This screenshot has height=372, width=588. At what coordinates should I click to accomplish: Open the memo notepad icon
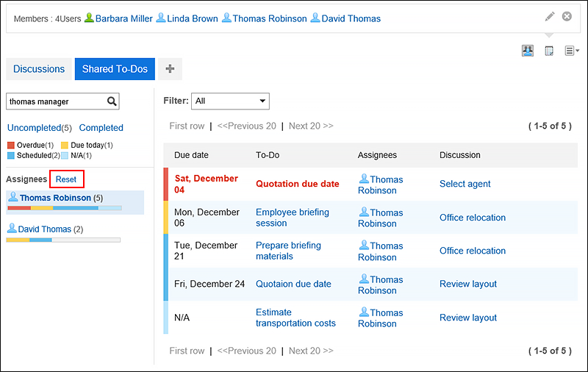[549, 51]
